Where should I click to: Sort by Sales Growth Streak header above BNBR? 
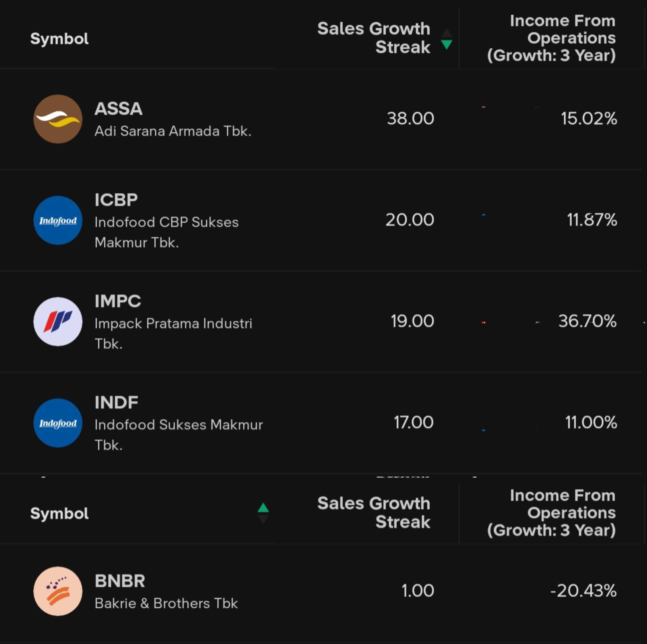click(374, 512)
